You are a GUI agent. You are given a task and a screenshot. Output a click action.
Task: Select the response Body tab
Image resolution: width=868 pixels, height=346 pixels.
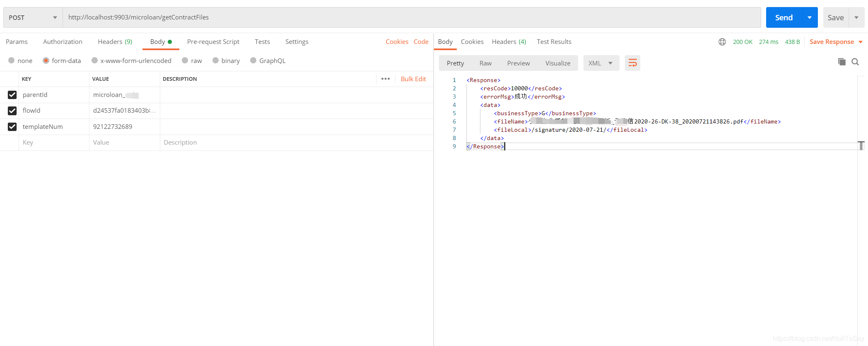[x=445, y=42]
